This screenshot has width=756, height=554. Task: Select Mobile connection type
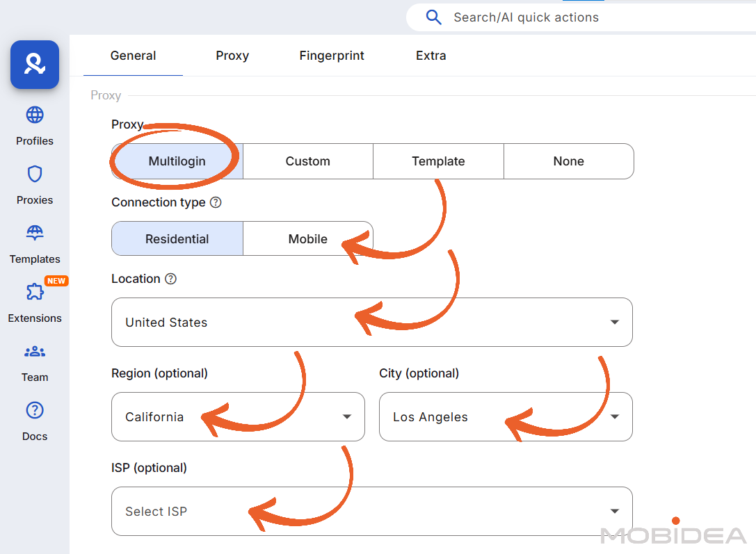point(307,239)
